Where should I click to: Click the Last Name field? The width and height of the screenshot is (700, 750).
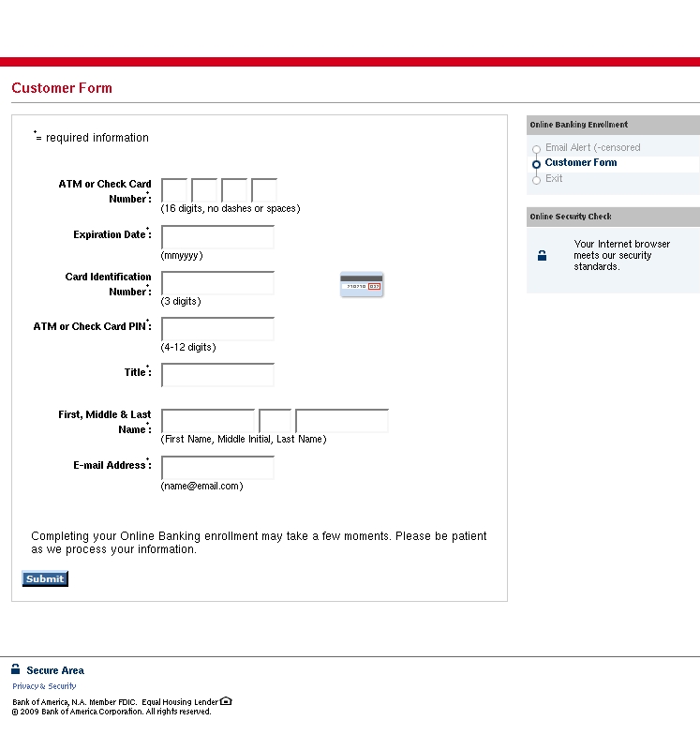[342, 420]
